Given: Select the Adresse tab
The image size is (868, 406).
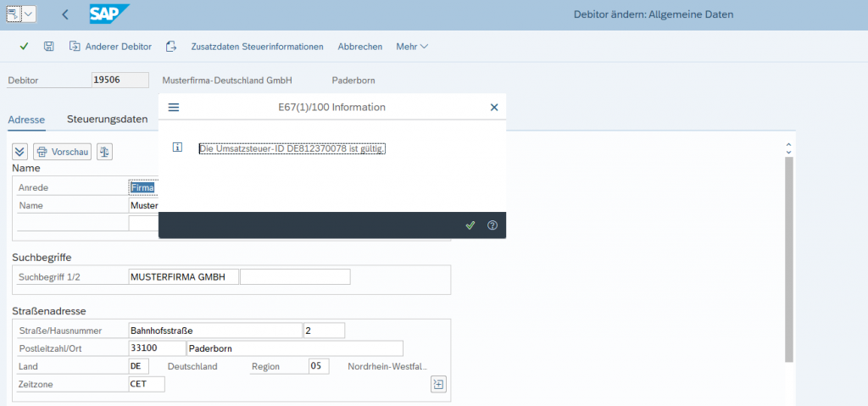Looking at the screenshot, I should [x=26, y=120].
